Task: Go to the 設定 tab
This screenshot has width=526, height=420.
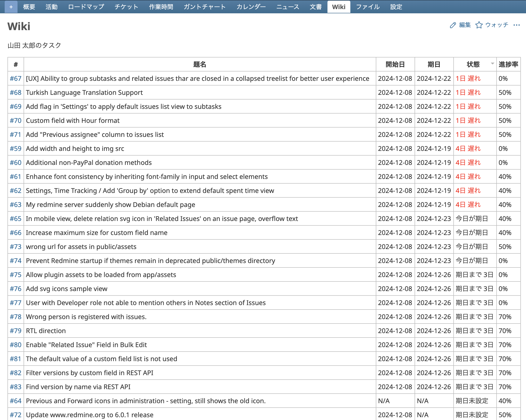Action: coord(396,7)
